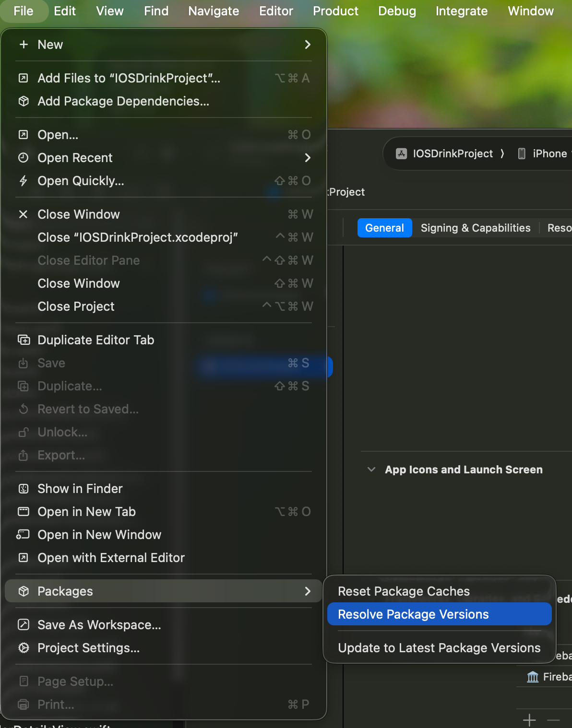Choose Show in Finder
The image size is (572, 728).
[163, 489]
